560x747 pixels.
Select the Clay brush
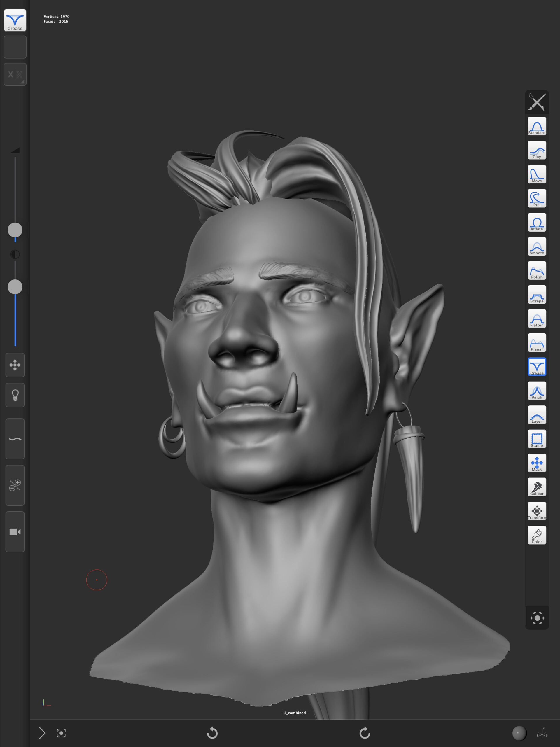[x=537, y=151]
